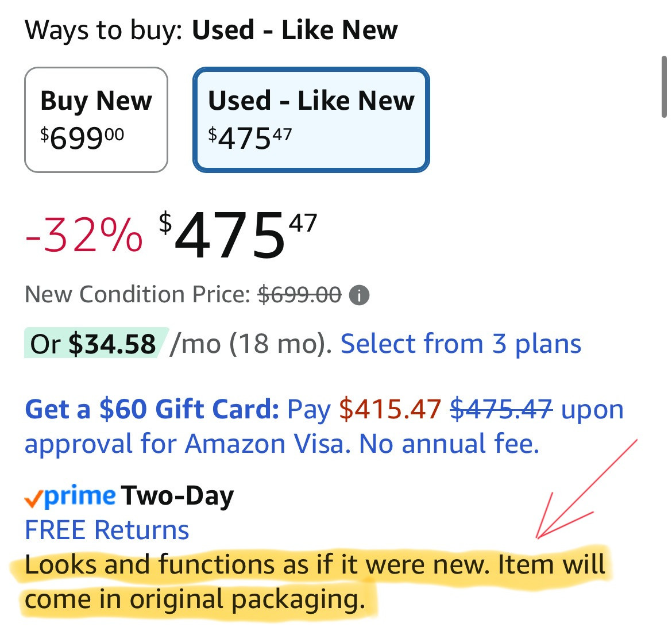Click the Prime logo text
Image resolution: width=672 pixels, height=627 pixels.
click(x=80, y=495)
